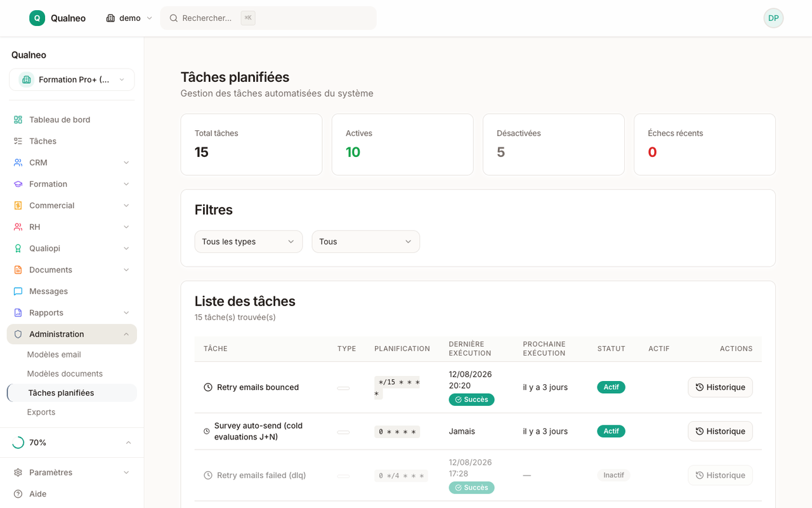Screen dimensions: 812x508
Task: Open Modèles documents in the Administration submenu
Action: 65,374
